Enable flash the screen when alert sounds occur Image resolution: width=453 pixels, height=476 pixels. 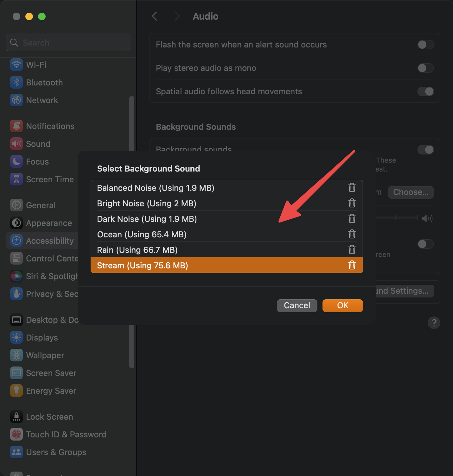click(425, 45)
